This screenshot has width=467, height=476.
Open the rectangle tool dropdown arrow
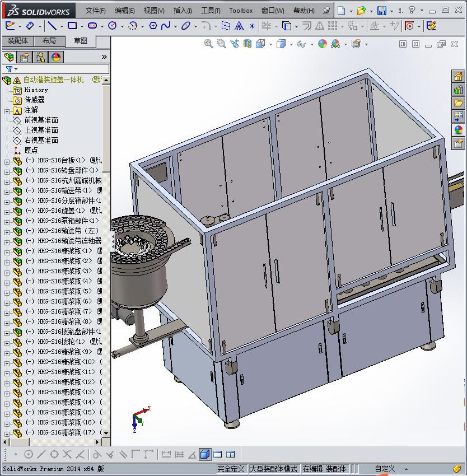pyautogui.click(x=82, y=26)
